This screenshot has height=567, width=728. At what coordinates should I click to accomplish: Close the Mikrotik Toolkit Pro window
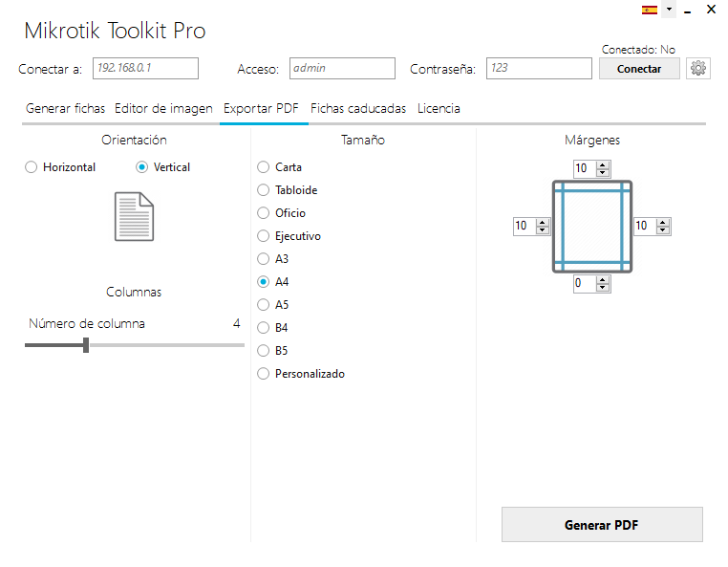tap(711, 10)
